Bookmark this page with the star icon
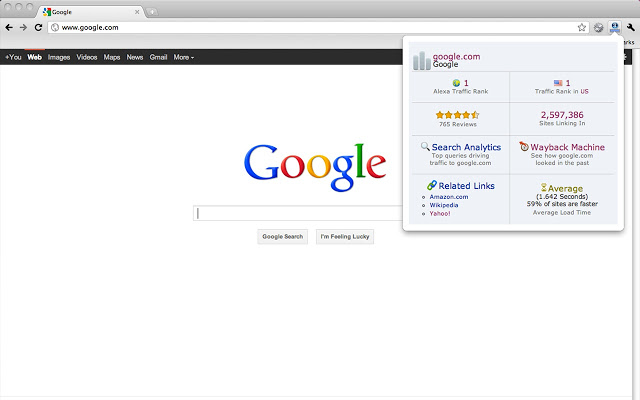 (x=581, y=28)
